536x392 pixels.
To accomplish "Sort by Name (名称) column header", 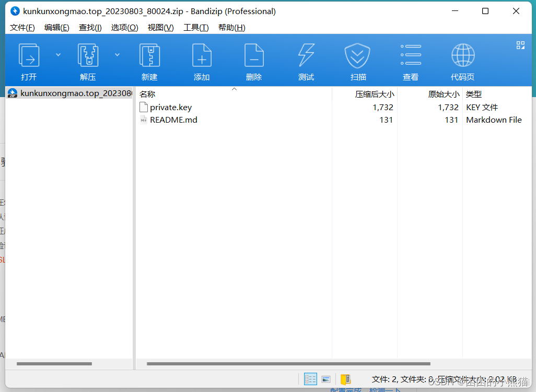I will (234, 94).
